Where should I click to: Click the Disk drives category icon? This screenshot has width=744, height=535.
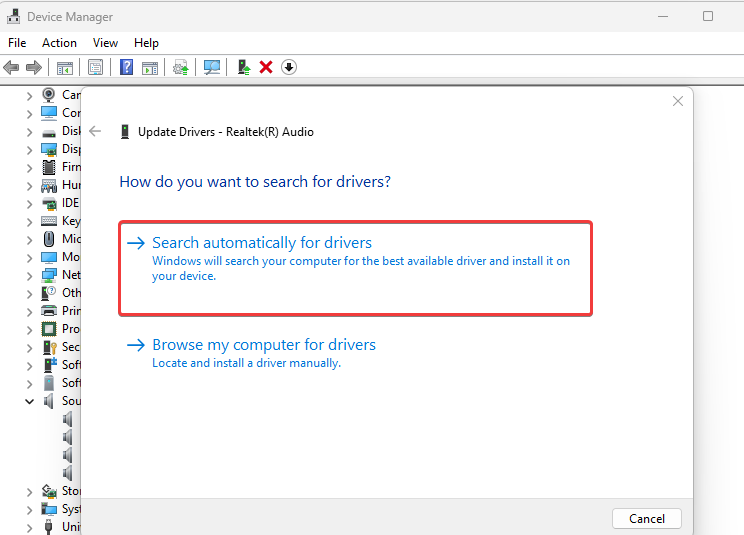click(49, 133)
